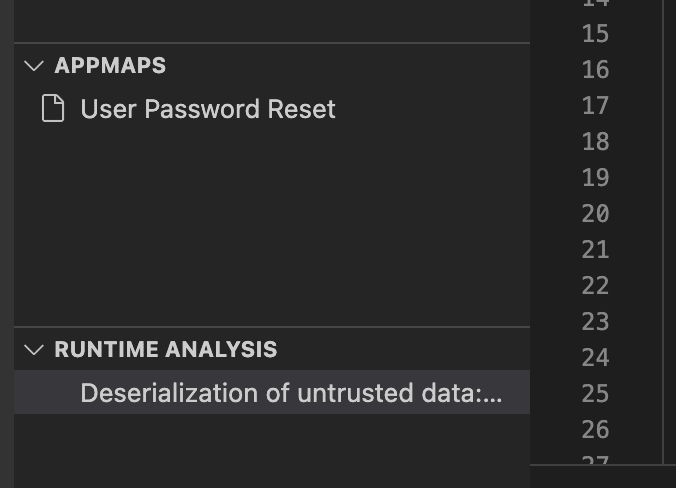Viewport: 676px width, 488px height.
Task: Select line 22 via the gutter
Action: click(x=595, y=286)
